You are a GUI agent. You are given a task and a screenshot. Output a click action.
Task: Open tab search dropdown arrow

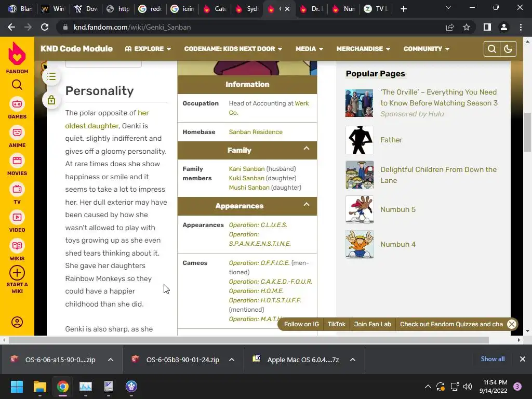pos(448,7)
